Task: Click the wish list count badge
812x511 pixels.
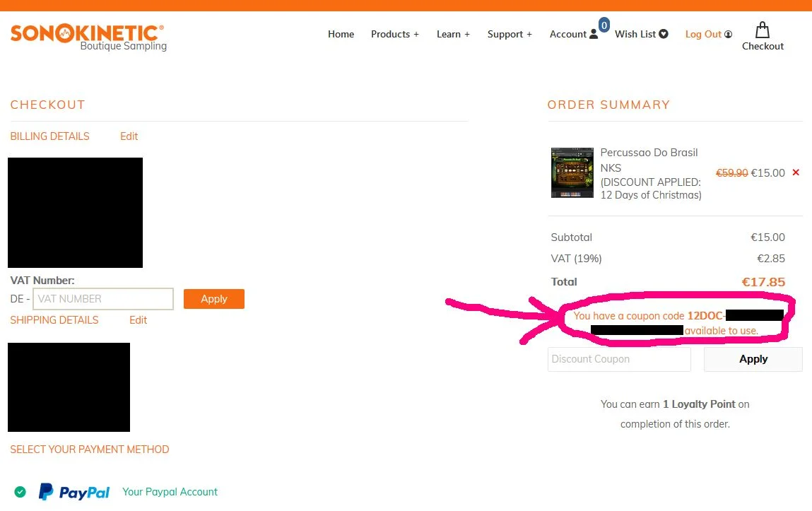Action: point(604,25)
